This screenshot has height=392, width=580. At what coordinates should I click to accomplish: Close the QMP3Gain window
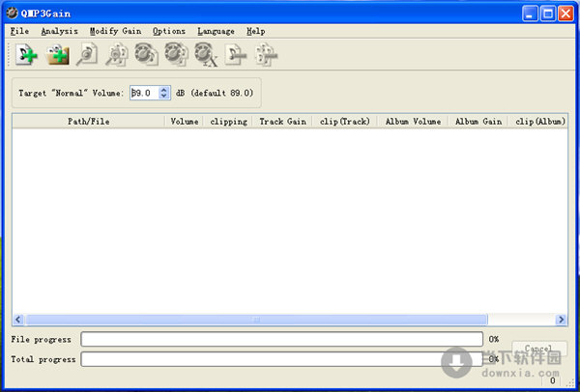tap(565, 14)
